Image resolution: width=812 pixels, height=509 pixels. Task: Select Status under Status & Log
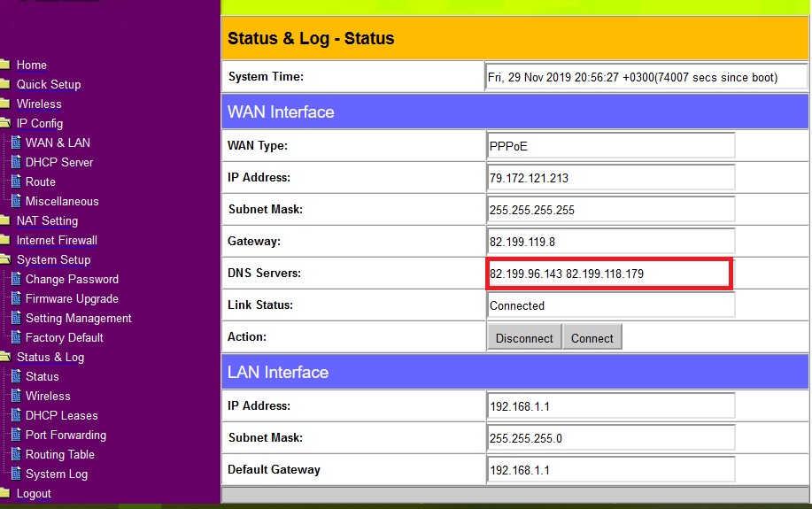[x=42, y=377]
